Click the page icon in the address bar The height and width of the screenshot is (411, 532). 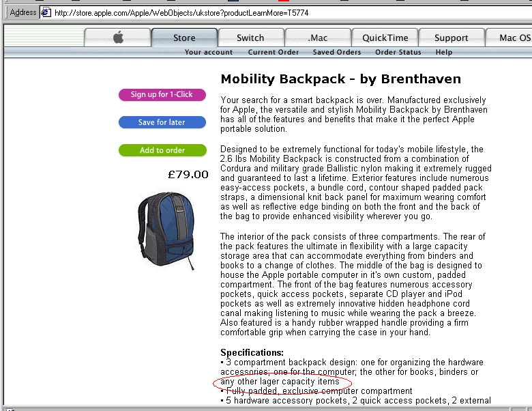pos(46,12)
